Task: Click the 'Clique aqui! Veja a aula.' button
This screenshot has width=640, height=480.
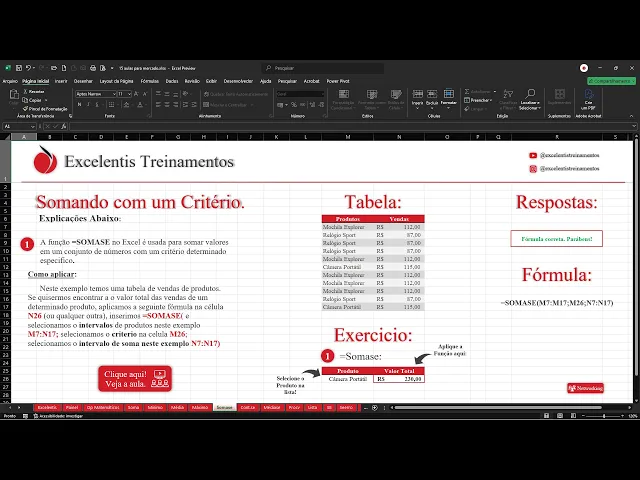Action: coord(135,379)
